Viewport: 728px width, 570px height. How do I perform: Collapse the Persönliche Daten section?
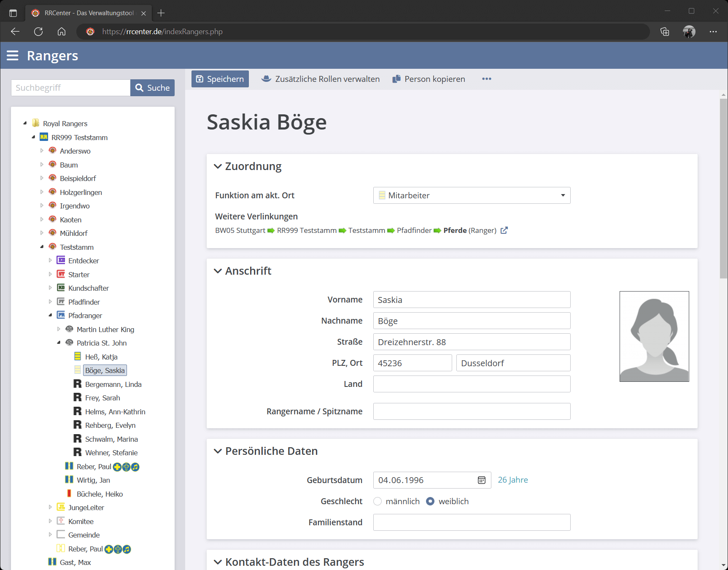218,451
